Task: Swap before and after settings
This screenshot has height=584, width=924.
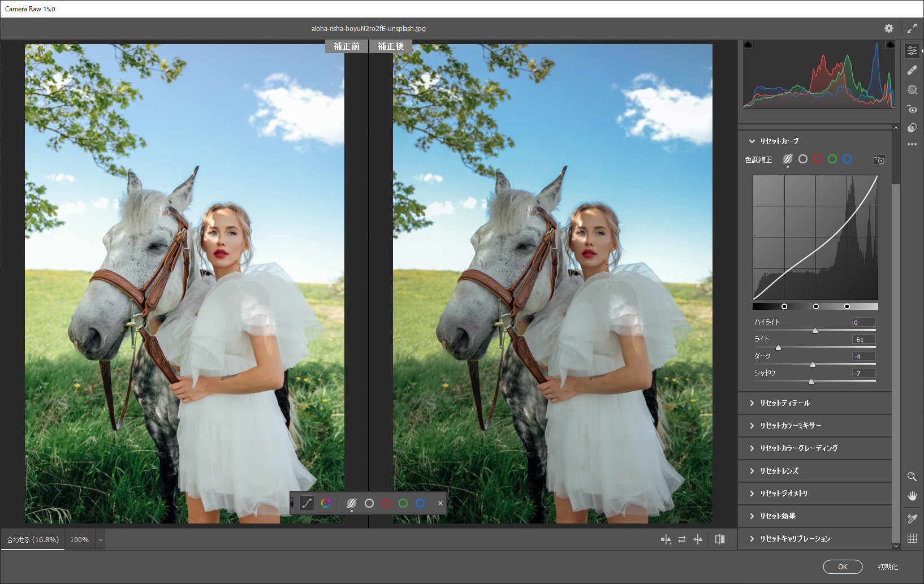Action: (x=682, y=539)
